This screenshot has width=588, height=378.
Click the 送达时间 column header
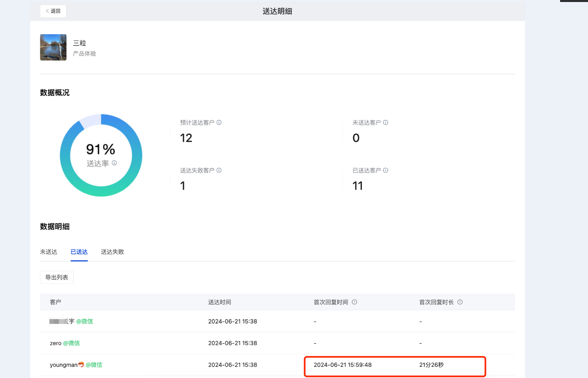[220, 302]
